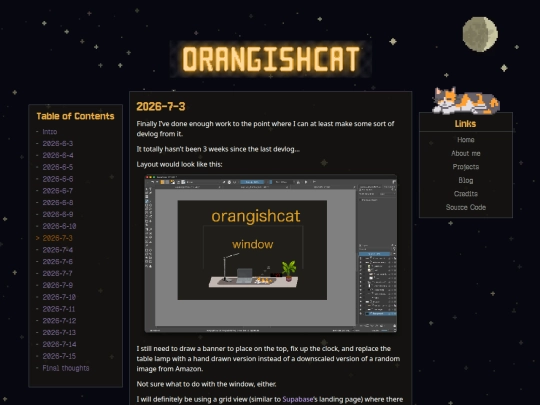Jump to the 2026-7-6 entry

pos(58,262)
